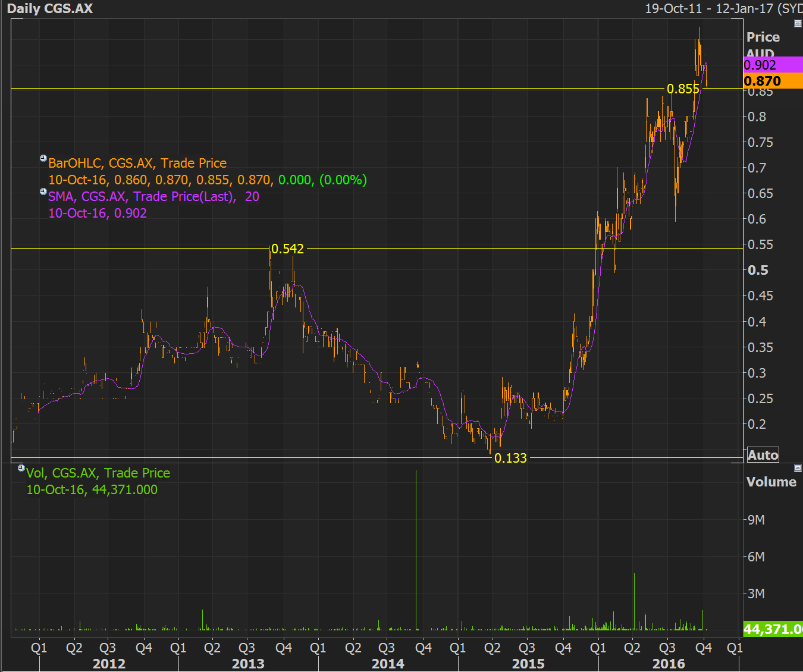
Task: Click the clock icon beside BarOHLC legend
Action: coord(43,158)
